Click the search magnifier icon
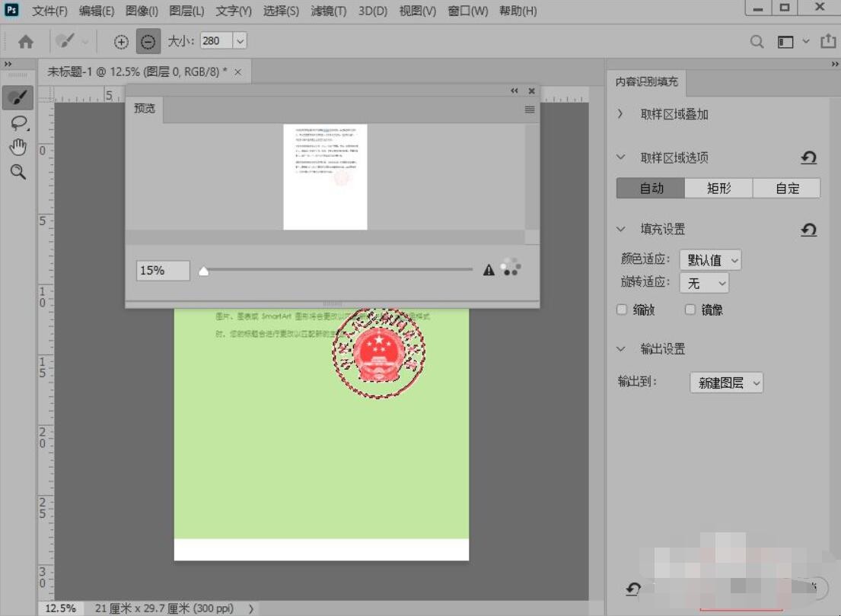This screenshot has width=841, height=616. 757,41
